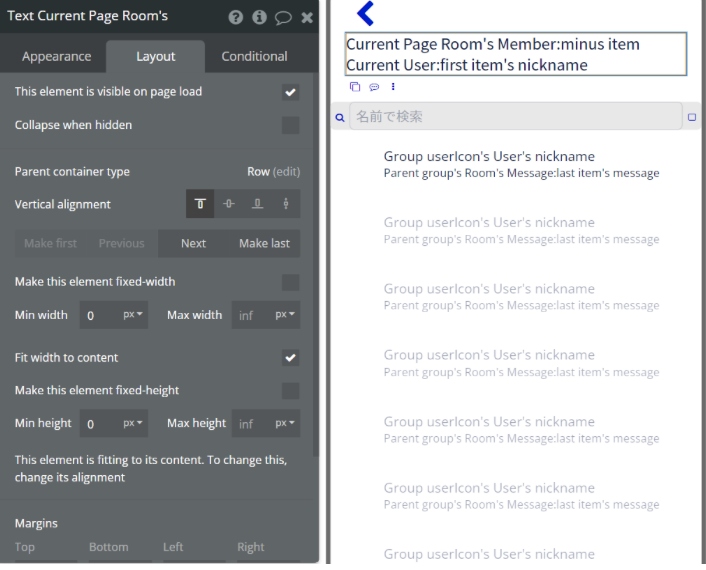Image resolution: width=706 pixels, height=570 pixels.
Task: Click the blue back chevron arrow
Action: tap(365, 14)
